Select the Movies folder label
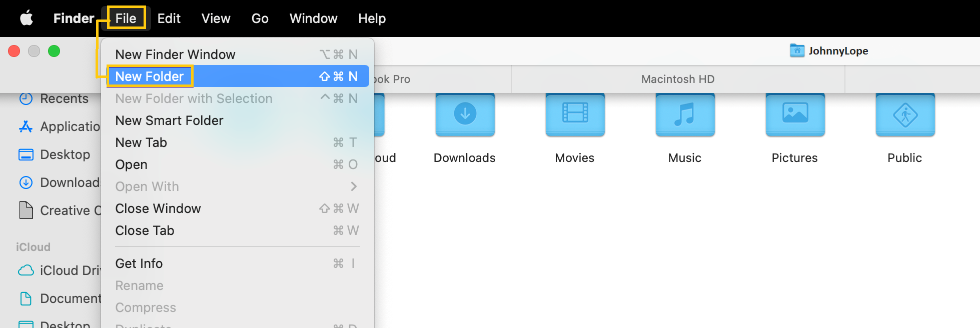Screen dimensions: 980x328 575,158
